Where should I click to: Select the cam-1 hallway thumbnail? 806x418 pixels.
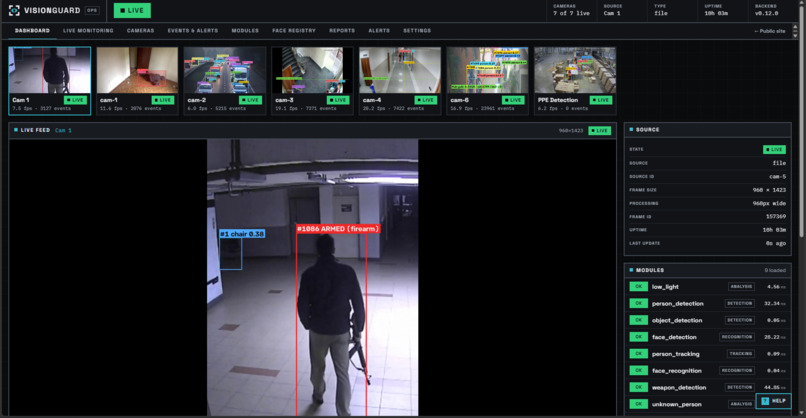tap(137, 81)
